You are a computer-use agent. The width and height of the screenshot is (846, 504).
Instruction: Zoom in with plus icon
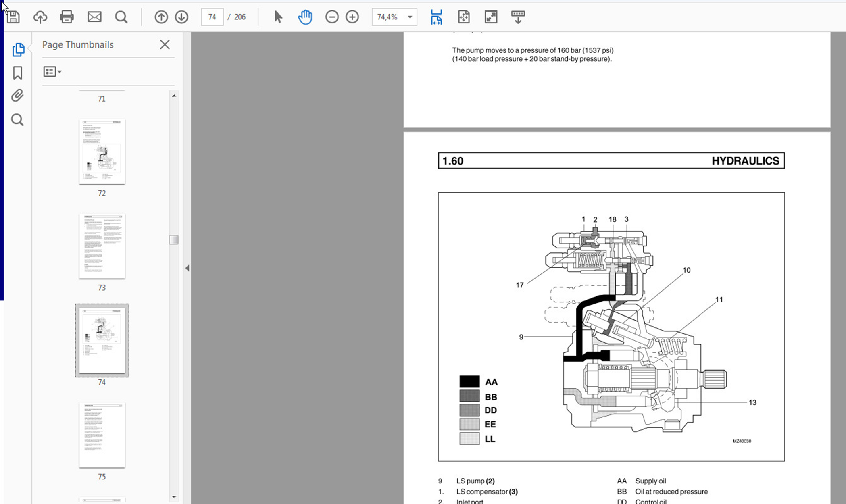[x=352, y=17]
